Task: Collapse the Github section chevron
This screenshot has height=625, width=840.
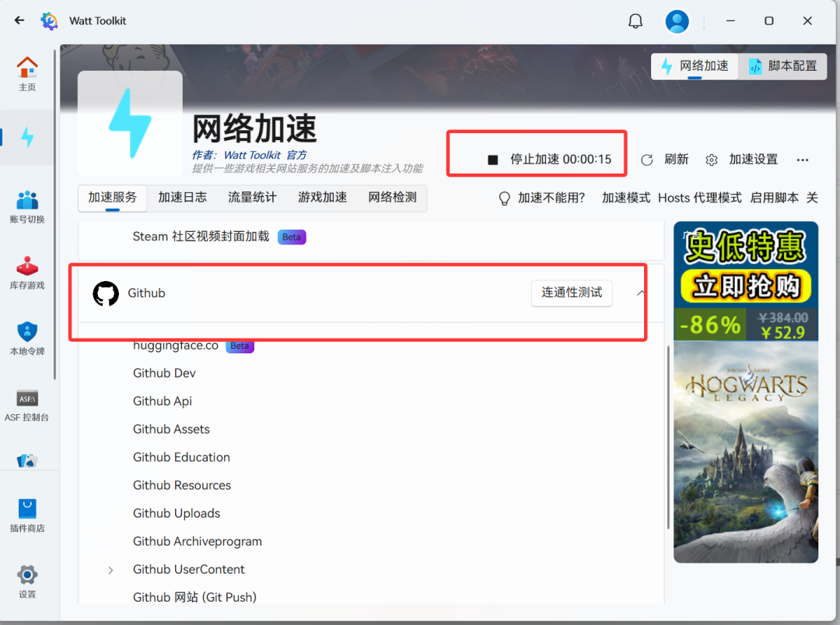Action: pyautogui.click(x=641, y=293)
